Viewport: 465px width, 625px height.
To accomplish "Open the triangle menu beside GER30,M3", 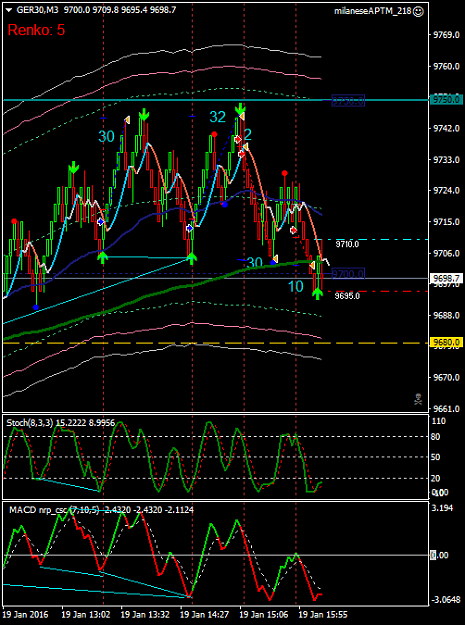I will click(10, 11).
